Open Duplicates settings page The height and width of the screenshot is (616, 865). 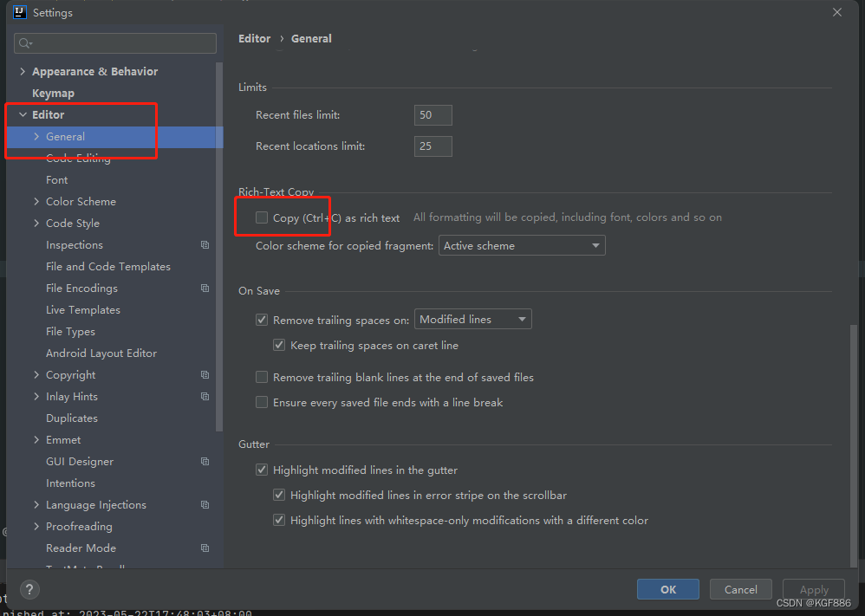pos(72,418)
